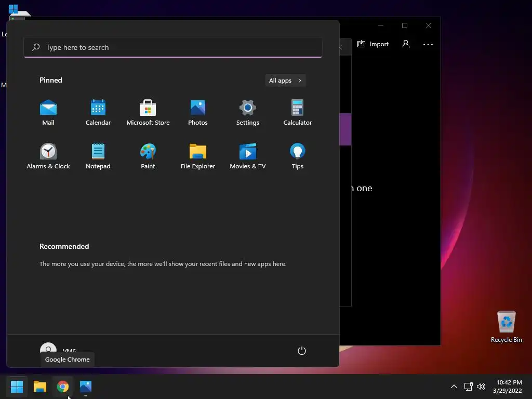The height and width of the screenshot is (399, 532).
Task: Open the Mail app from pinned
Action: (48, 113)
